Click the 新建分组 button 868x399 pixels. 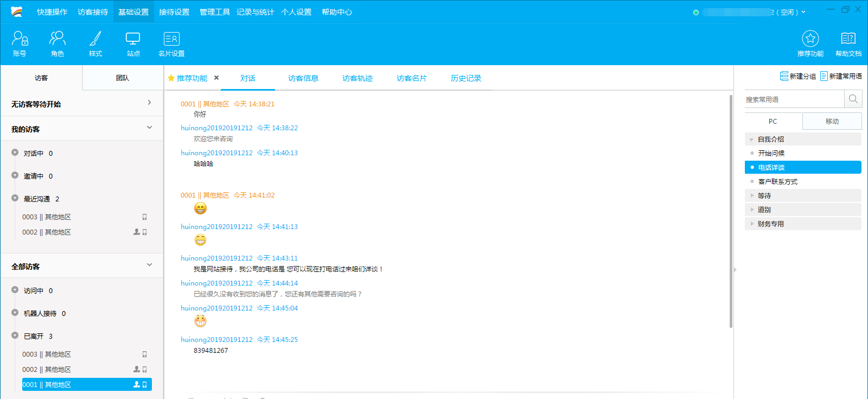pos(797,76)
